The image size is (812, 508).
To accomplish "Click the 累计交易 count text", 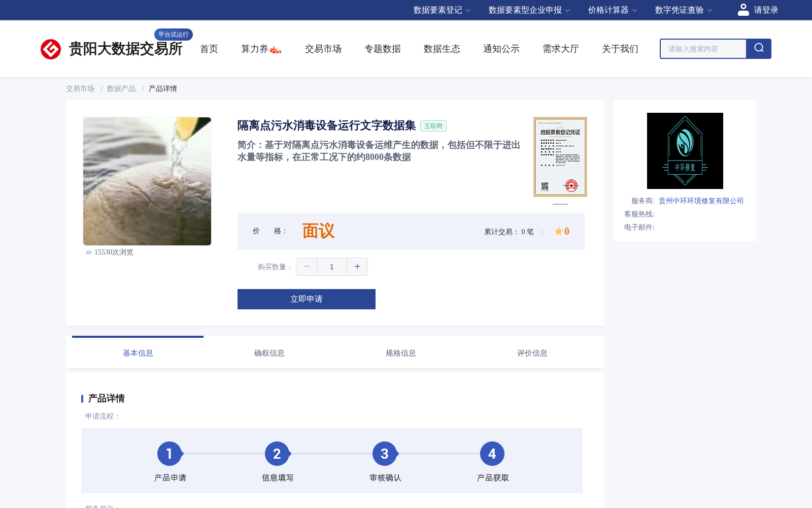I will (509, 232).
